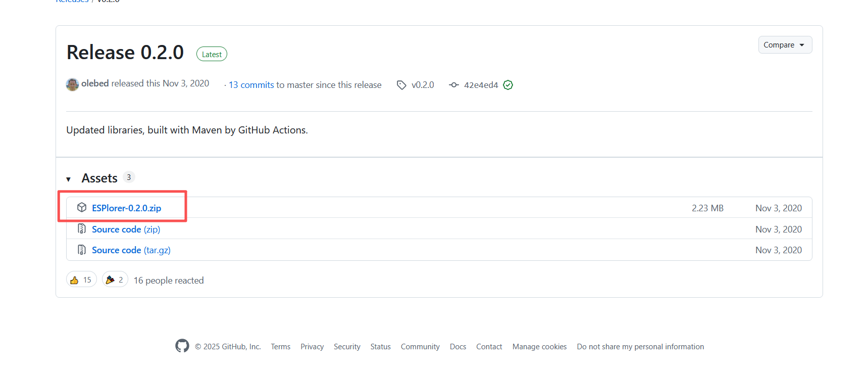Click the Assets count badge showing 3
Viewport: 868px width, 371px height.
[129, 177]
